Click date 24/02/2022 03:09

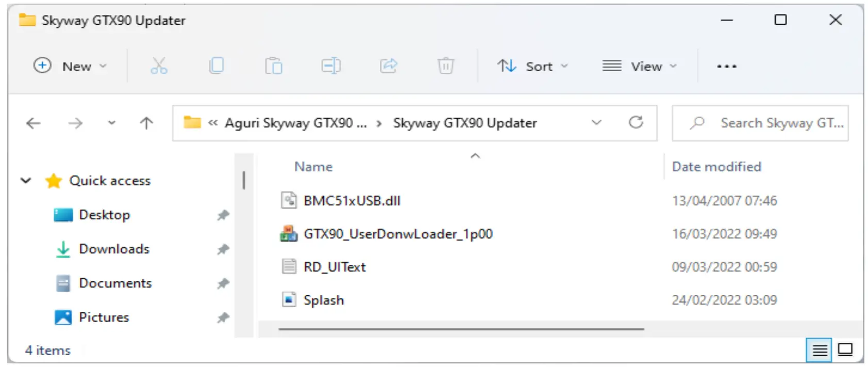(724, 300)
